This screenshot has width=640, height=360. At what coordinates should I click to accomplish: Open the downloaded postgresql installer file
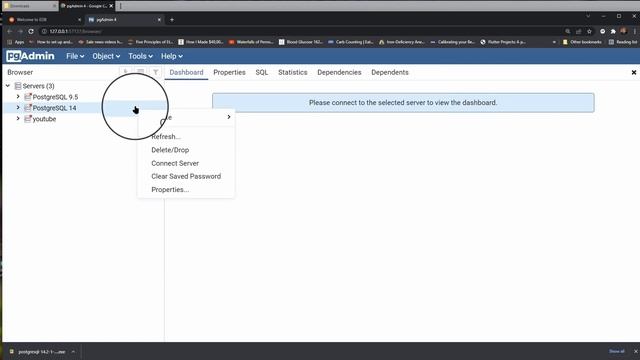tap(38, 351)
